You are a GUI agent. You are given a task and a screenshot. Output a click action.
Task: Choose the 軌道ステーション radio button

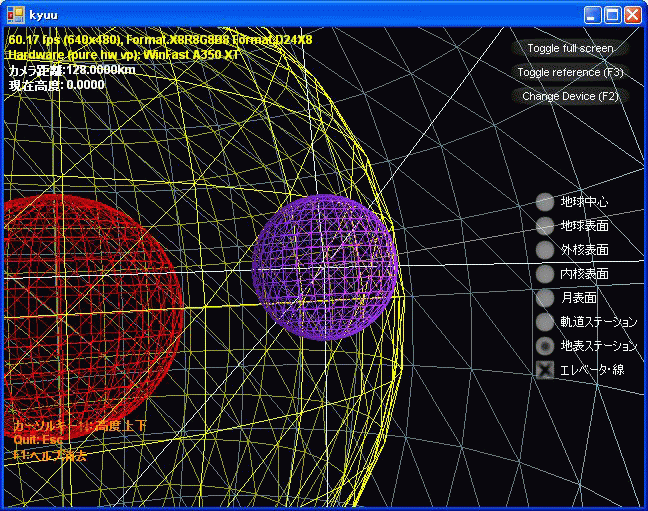(545, 322)
